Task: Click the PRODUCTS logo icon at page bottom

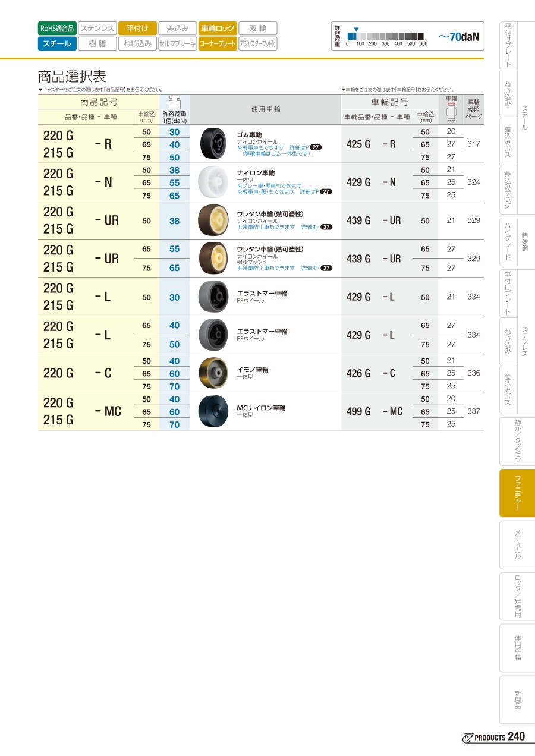Action: (x=467, y=737)
